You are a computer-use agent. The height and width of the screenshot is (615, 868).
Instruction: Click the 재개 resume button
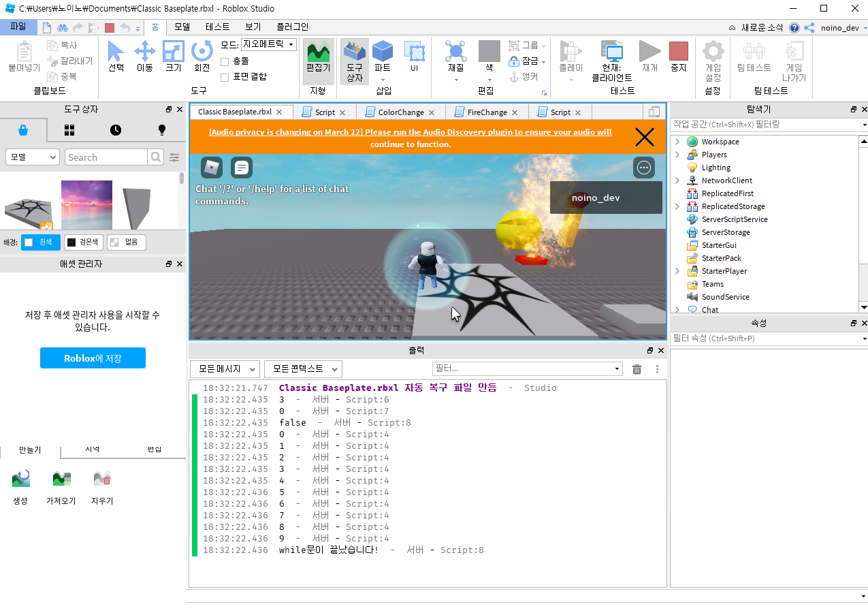650,57
